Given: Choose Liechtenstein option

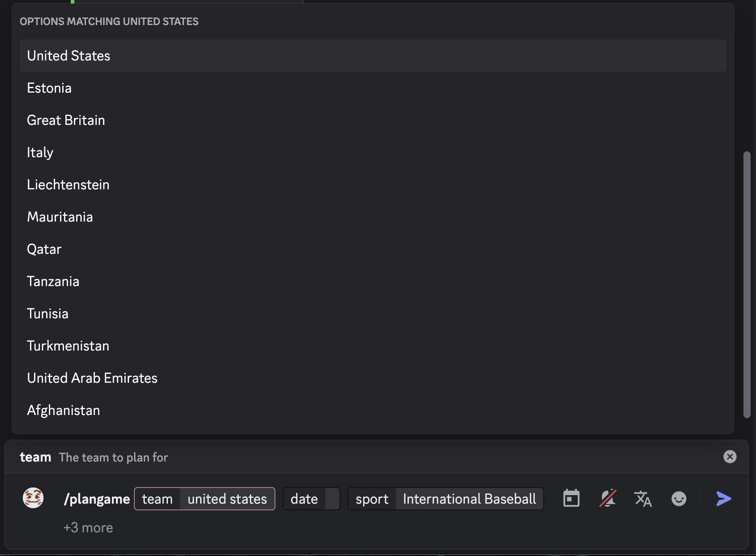Looking at the screenshot, I should [68, 185].
